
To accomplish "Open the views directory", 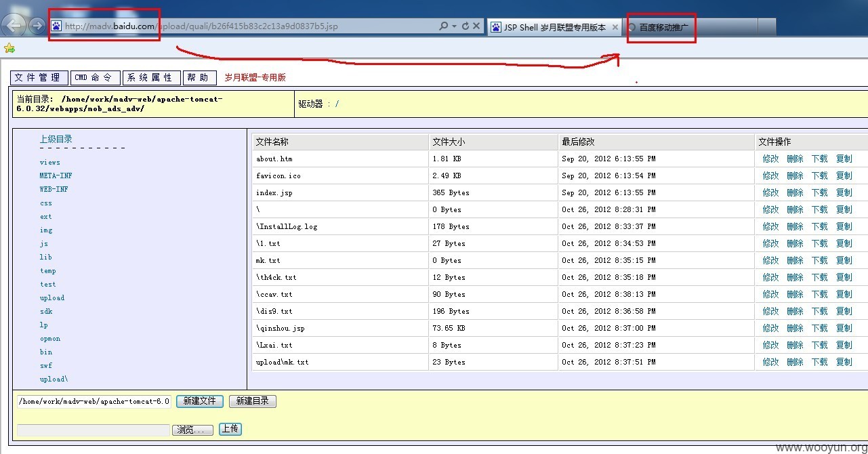I will pos(49,162).
